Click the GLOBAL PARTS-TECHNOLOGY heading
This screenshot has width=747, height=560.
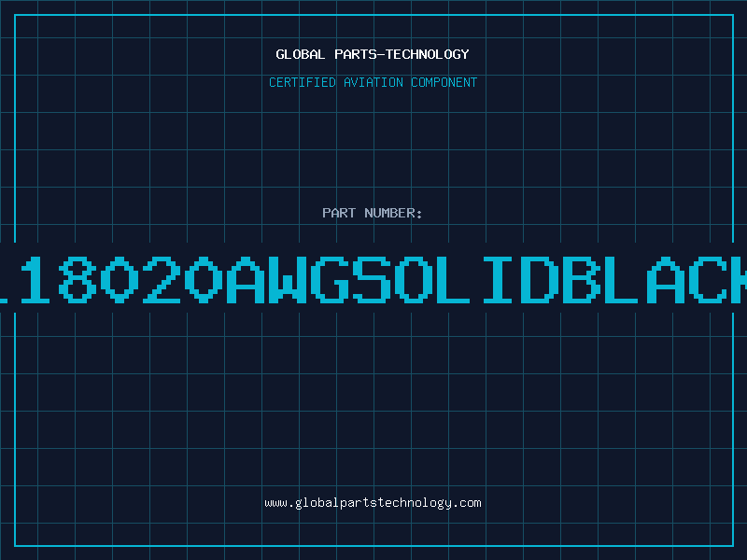tap(373, 54)
